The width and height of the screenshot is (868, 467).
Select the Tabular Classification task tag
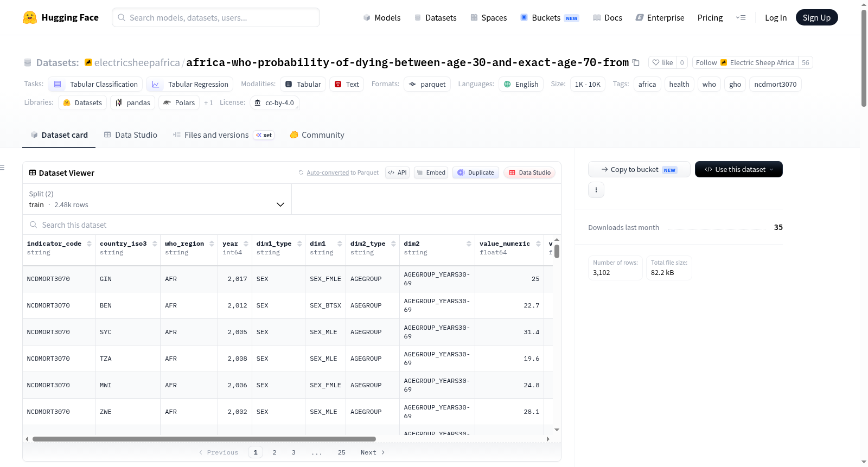click(95, 84)
